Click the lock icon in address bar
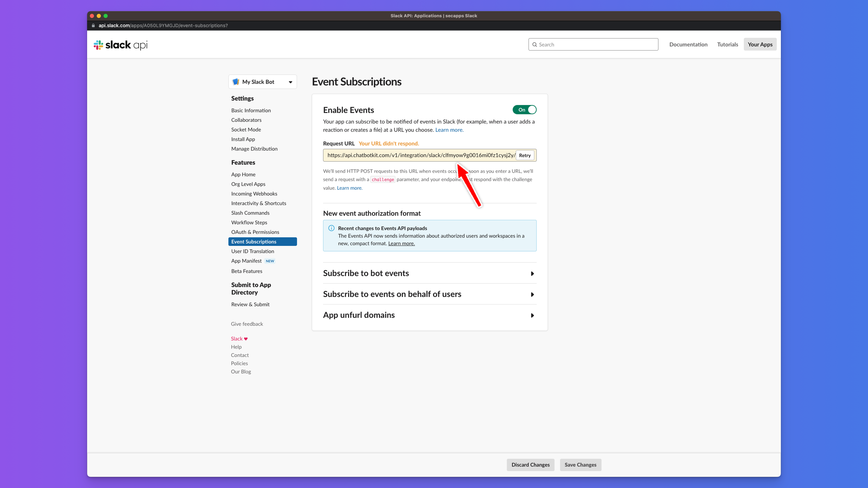The width and height of the screenshot is (868, 488). pos(93,26)
